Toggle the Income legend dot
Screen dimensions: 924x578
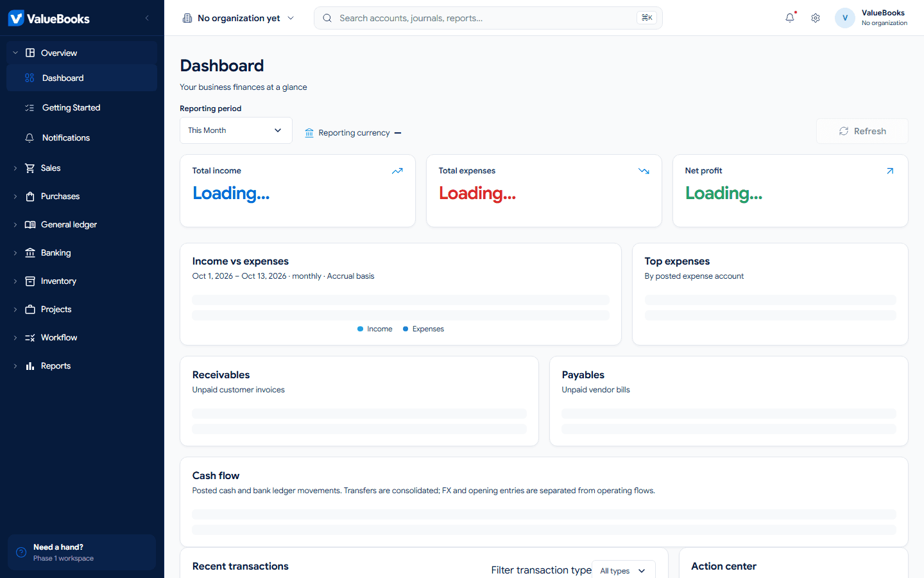point(361,329)
